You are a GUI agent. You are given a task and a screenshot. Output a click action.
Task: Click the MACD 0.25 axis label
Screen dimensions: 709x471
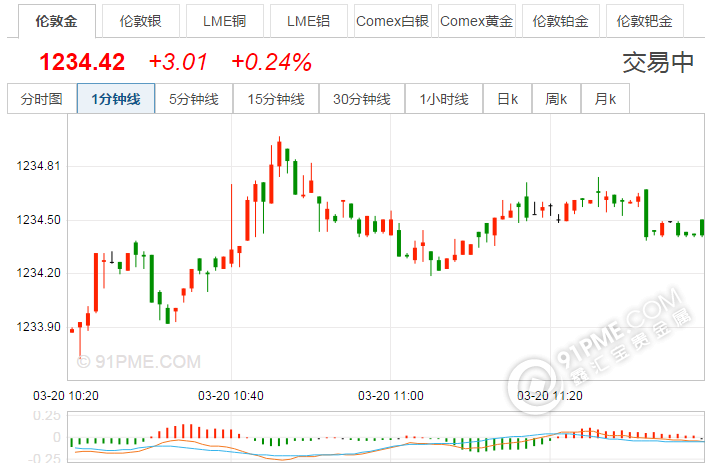(47, 415)
